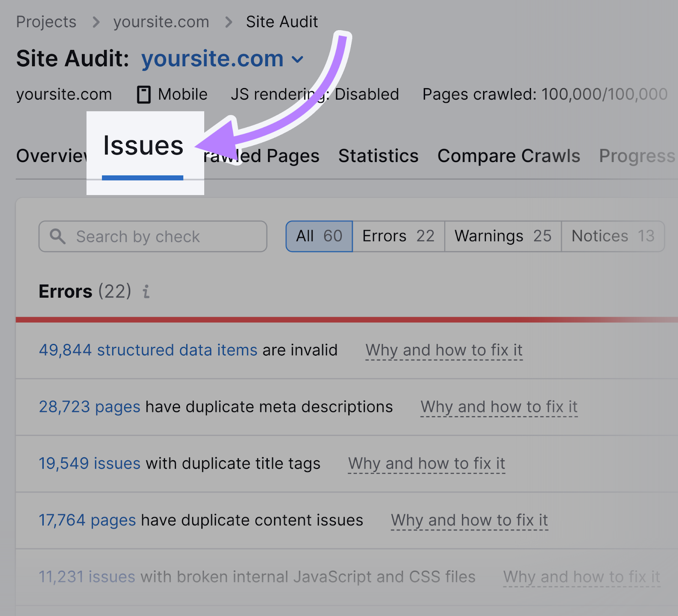Open the Crawled Pages tab
Screen dimensions: 678x616
(x=262, y=156)
